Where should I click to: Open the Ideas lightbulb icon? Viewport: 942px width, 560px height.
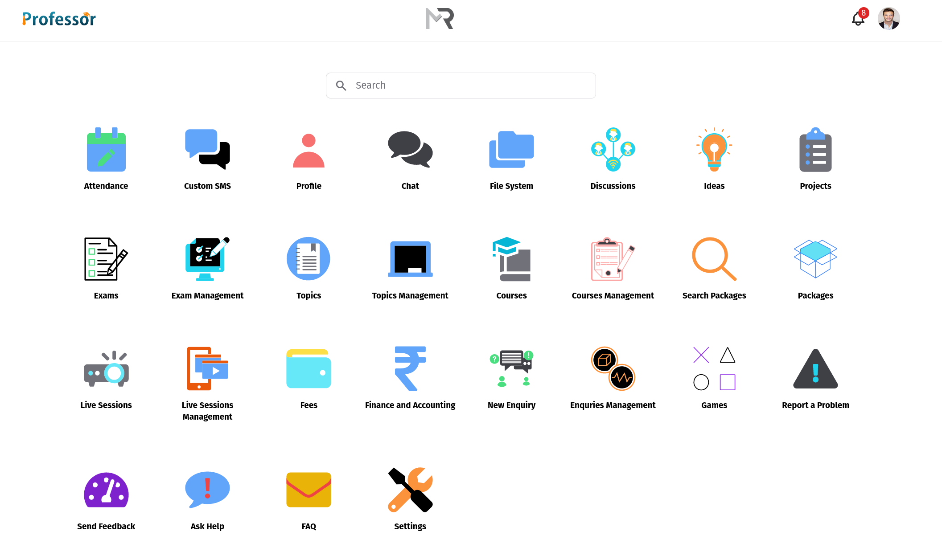714,150
